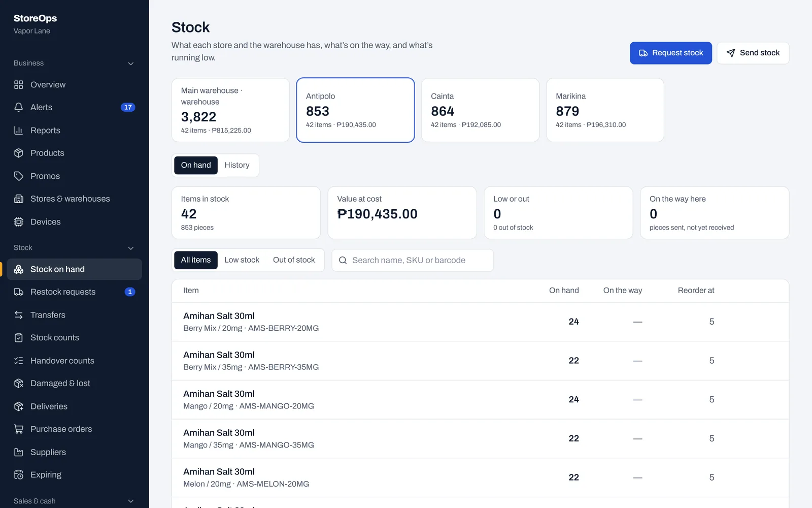812x508 pixels.
Task: Click the AMS-BERRY-20MG item row
Action: (x=480, y=322)
